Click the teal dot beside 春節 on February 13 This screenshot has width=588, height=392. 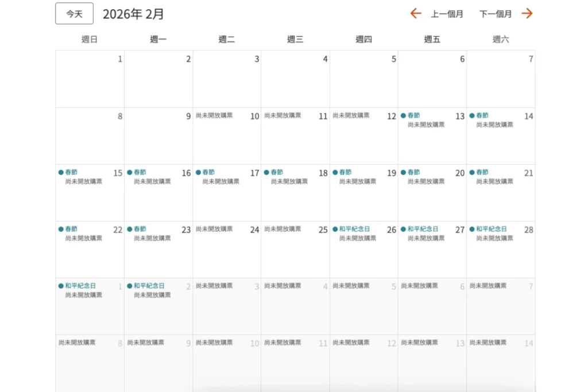point(404,115)
